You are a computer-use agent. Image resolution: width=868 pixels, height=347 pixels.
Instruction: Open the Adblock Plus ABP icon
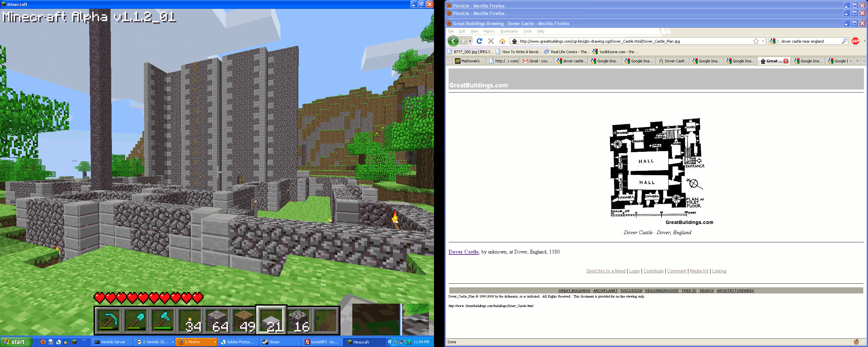(x=855, y=41)
